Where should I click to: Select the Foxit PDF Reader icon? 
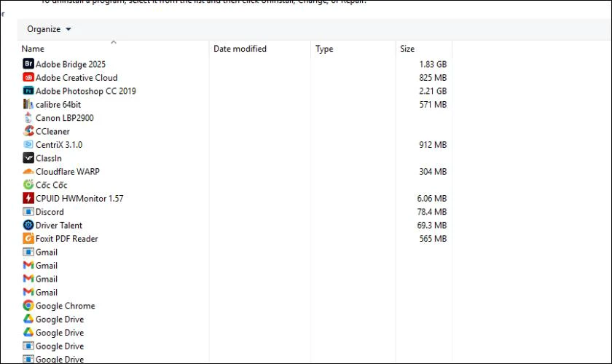28,238
